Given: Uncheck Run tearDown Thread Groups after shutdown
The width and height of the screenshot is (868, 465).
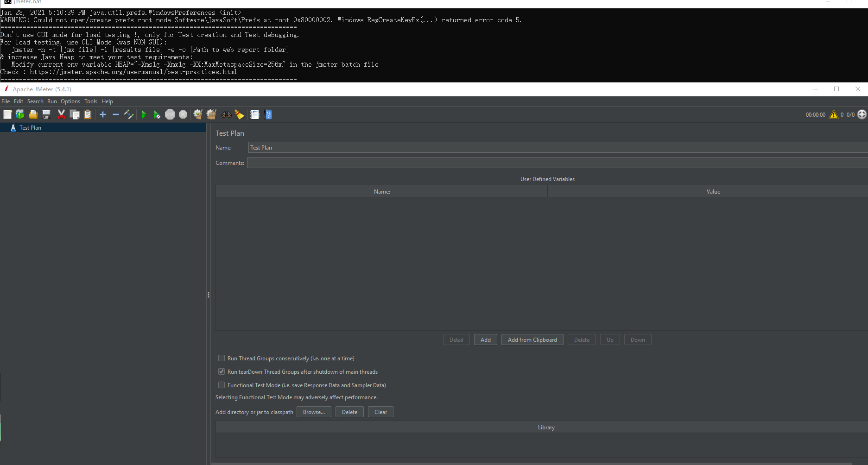Looking at the screenshot, I should tap(222, 371).
